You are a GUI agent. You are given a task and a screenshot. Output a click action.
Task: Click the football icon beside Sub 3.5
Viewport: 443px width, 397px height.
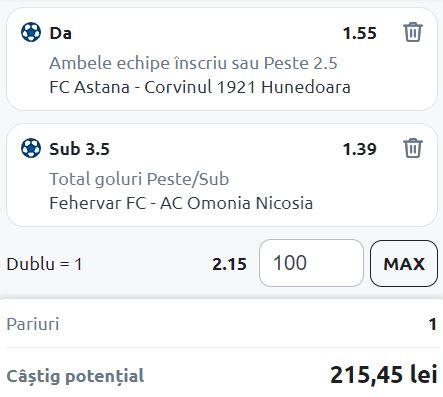point(31,148)
